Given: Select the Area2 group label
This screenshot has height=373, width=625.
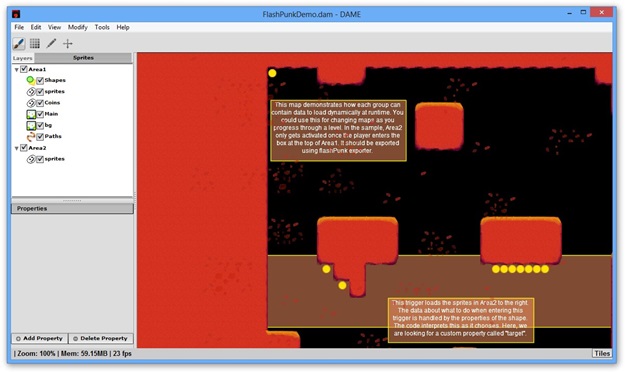Looking at the screenshot, I should tap(37, 148).
